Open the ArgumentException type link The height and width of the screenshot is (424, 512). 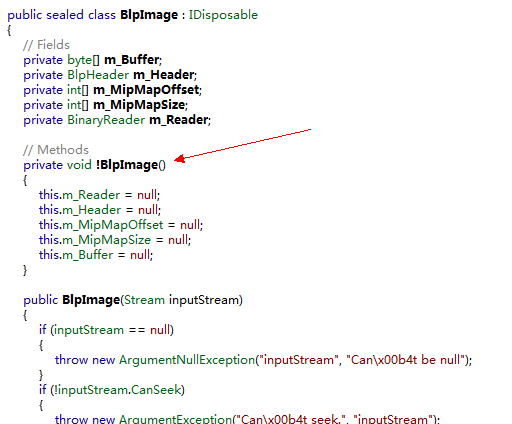[x=175, y=419]
